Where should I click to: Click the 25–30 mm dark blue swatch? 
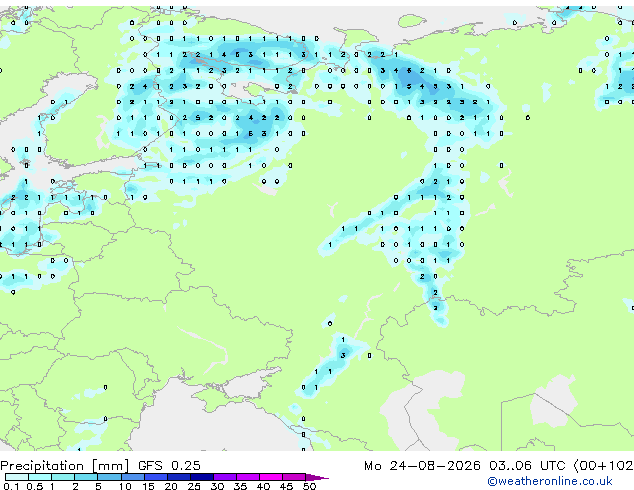point(202,477)
